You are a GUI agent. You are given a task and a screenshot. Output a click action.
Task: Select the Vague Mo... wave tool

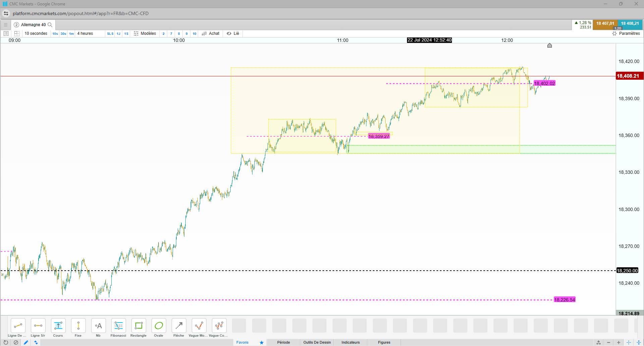click(199, 326)
